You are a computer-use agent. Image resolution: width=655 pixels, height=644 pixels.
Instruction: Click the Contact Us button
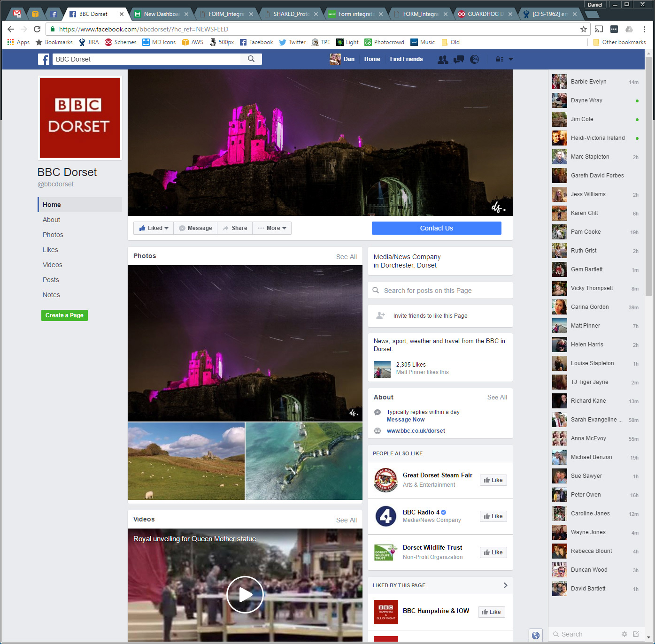coord(437,228)
